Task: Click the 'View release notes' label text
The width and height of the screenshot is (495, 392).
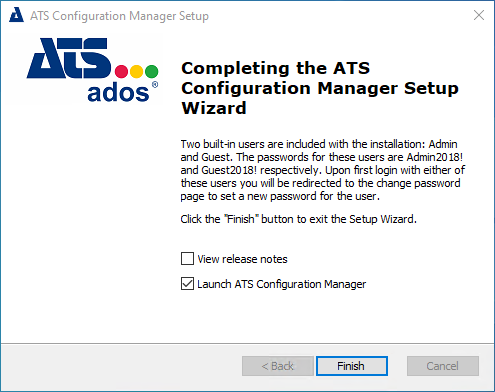Action: click(242, 259)
